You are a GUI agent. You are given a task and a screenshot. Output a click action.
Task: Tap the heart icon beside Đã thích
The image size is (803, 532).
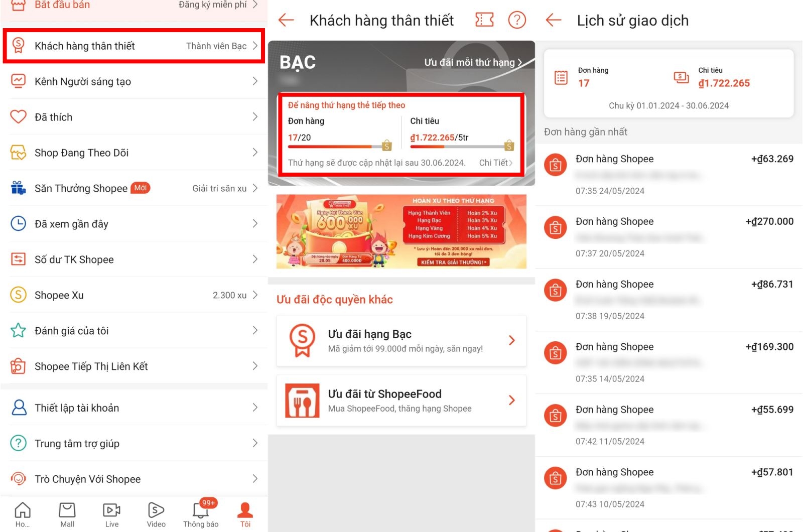(19, 117)
